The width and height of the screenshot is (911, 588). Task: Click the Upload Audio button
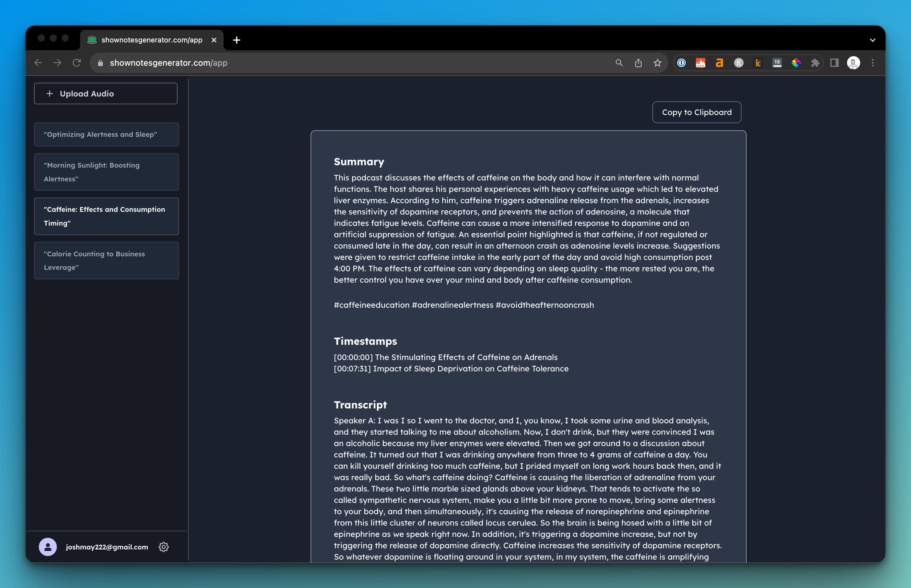pyautogui.click(x=106, y=94)
